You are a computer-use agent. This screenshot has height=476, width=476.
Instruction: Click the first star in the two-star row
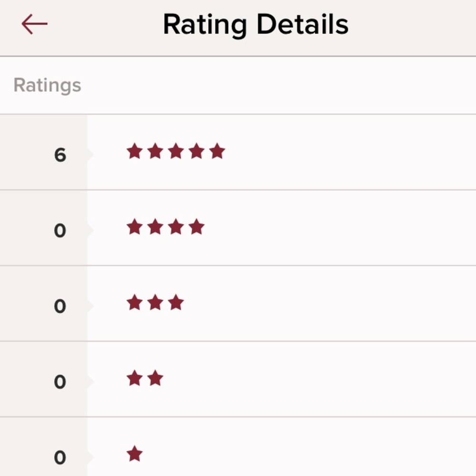[x=135, y=378]
